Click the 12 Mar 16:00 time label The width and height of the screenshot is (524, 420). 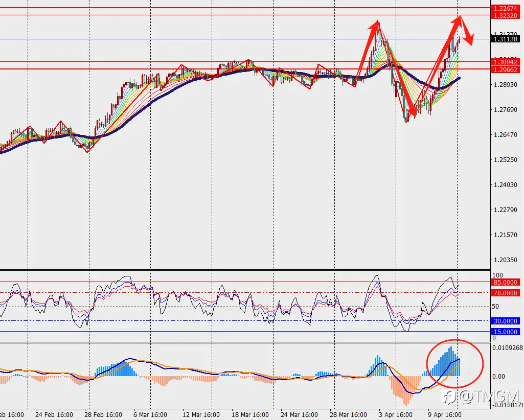(x=201, y=415)
